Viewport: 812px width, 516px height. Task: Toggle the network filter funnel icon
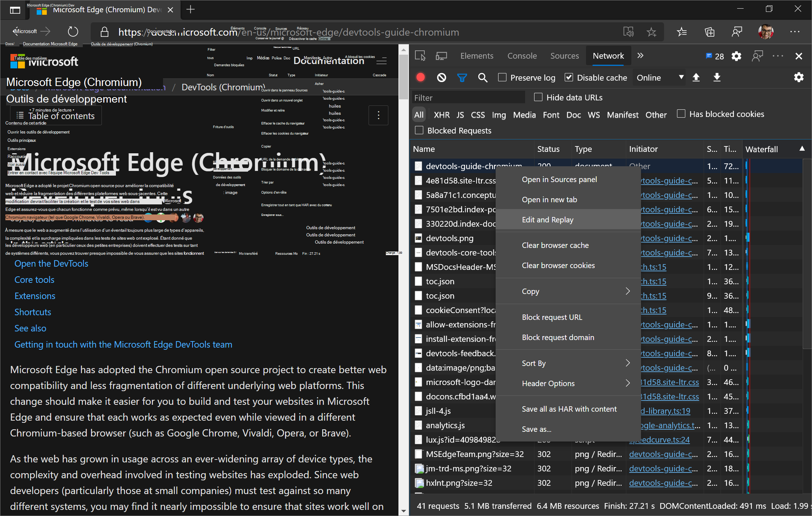click(x=462, y=77)
